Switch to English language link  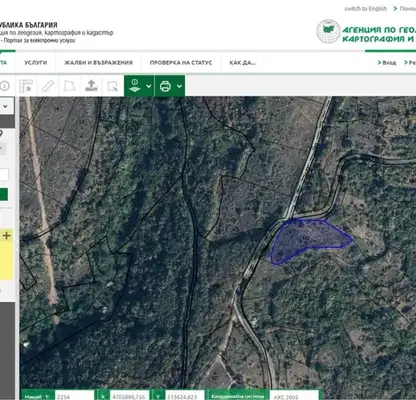[365, 9]
